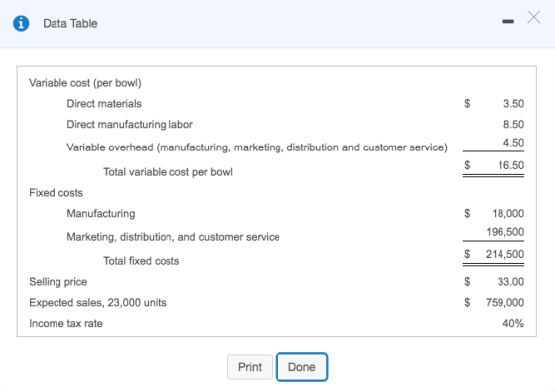Click the 3.50 direct materials value

pyautogui.click(x=513, y=104)
